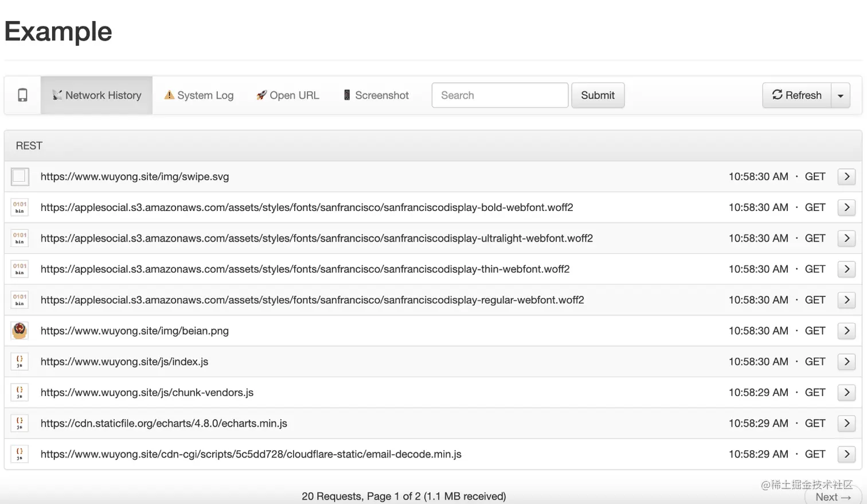Click the JS icon for chunk-vendors.js
Image resolution: width=867 pixels, height=504 pixels.
tap(19, 393)
